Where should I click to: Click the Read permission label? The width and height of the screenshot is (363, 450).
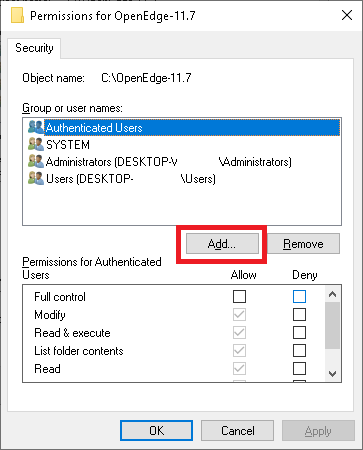click(x=47, y=369)
